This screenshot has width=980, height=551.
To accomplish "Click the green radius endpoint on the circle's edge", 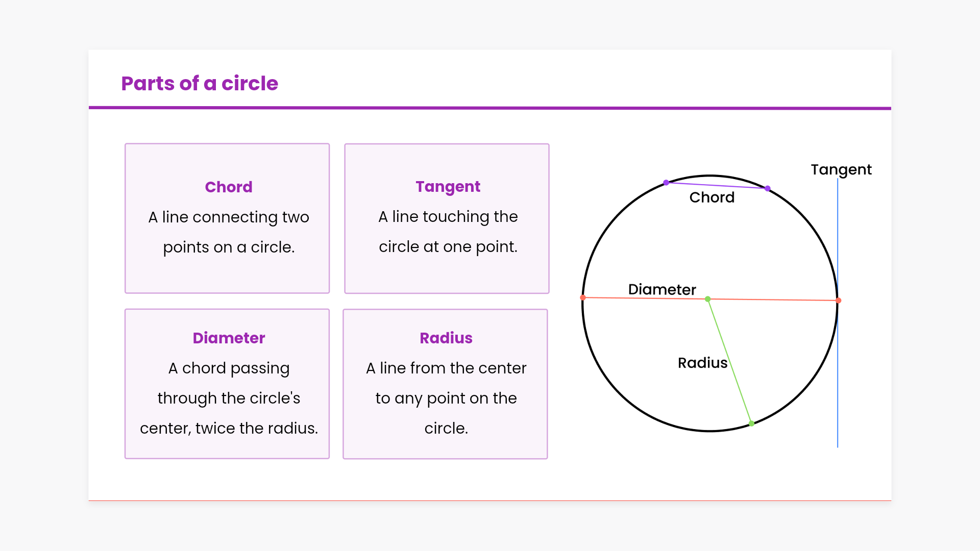I will tap(751, 423).
